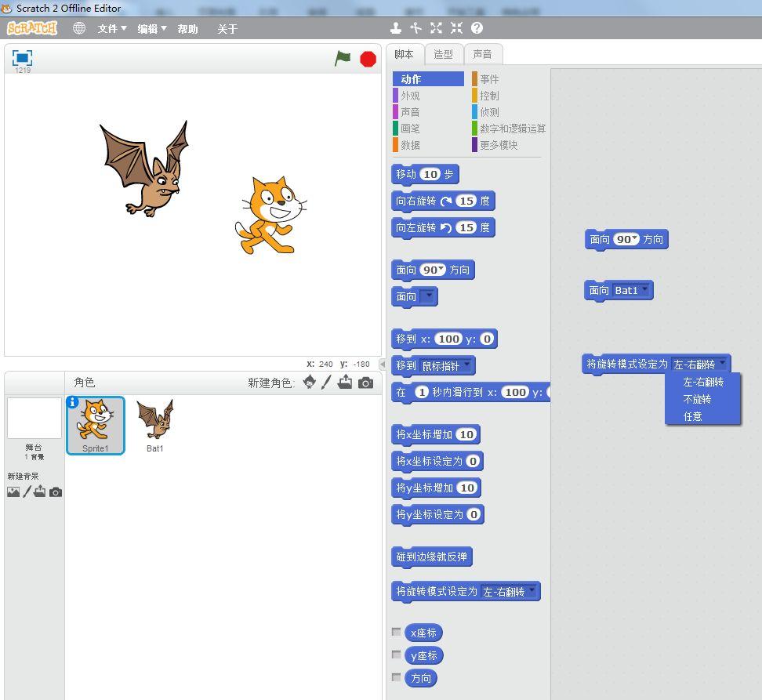Select the grow sprite tool
This screenshot has width=762, height=700.
[x=436, y=28]
